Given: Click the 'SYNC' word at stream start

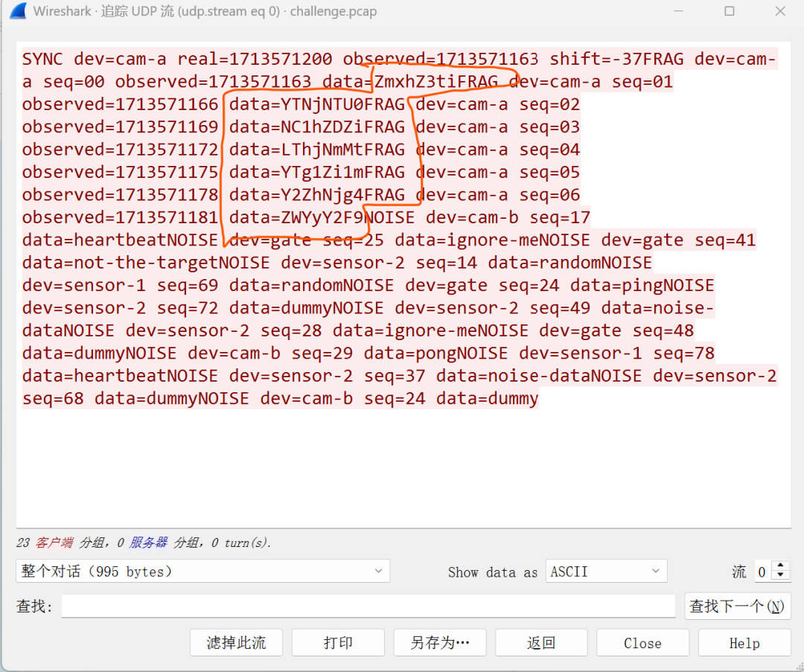Looking at the screenshot, I should click(x=42, y=59).
